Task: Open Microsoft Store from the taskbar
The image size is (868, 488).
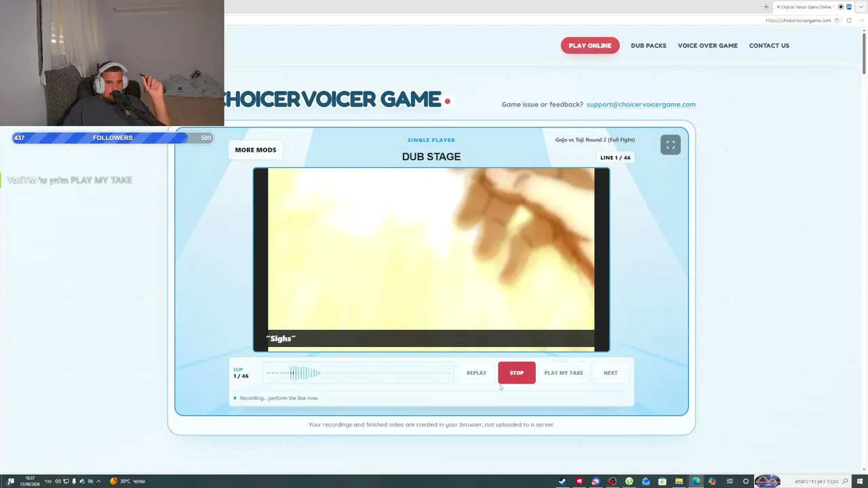Action: 663,481
